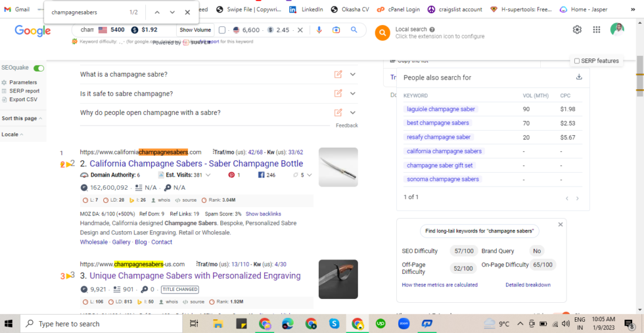Click the TITLE CHANGED badge

pyautogui.click(x=180, y=289)
